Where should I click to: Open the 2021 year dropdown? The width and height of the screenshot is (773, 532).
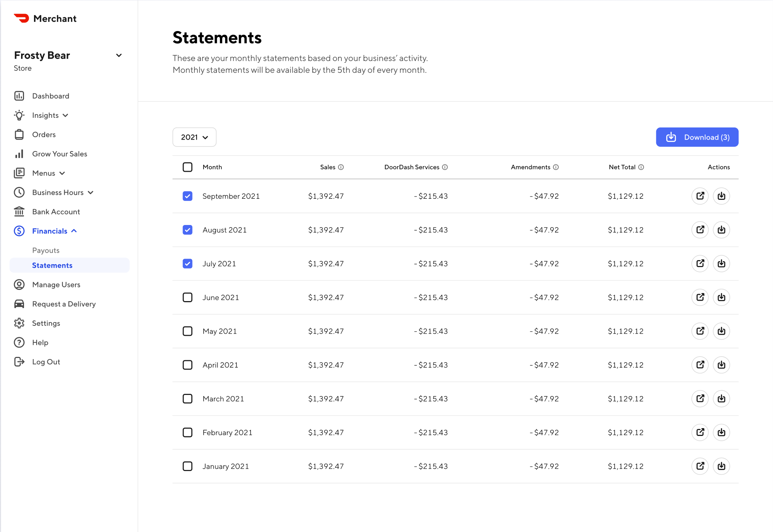point(194,137)
